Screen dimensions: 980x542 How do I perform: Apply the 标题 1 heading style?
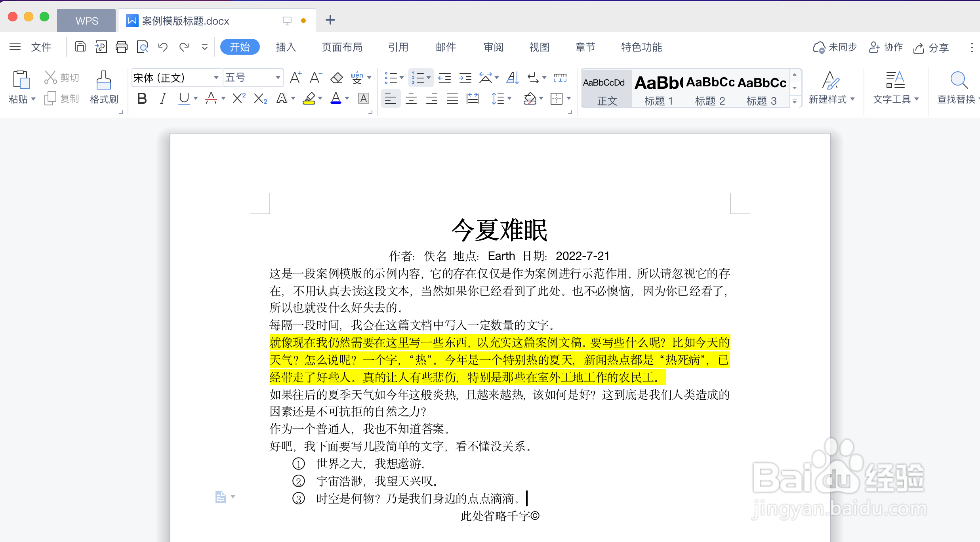coord(658,90)
